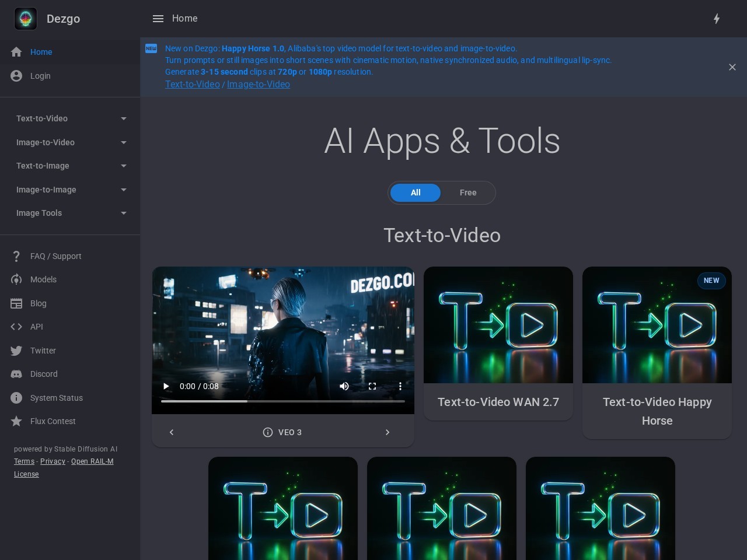Toggle the hamburger navigation menu
Viewport: 747px width, 560px height.
158,19
